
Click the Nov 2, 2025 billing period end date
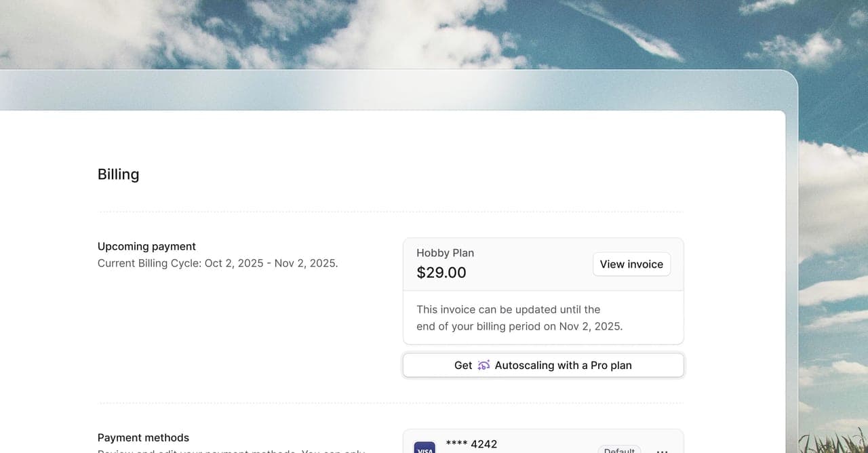(x=590, y=326)
